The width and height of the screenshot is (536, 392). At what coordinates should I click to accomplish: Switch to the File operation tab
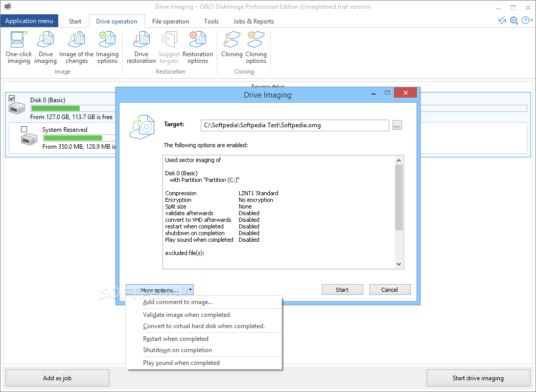(171, 21)
